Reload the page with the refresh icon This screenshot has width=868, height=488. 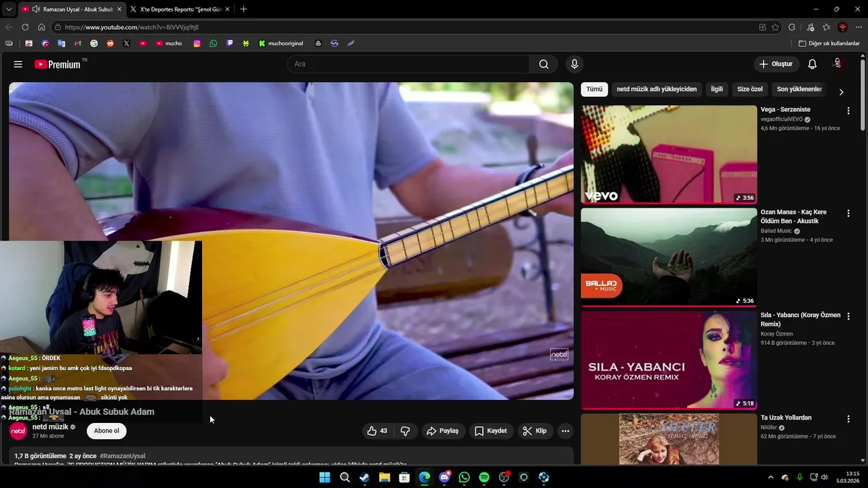pyautogui.click(x=25, y=27)
